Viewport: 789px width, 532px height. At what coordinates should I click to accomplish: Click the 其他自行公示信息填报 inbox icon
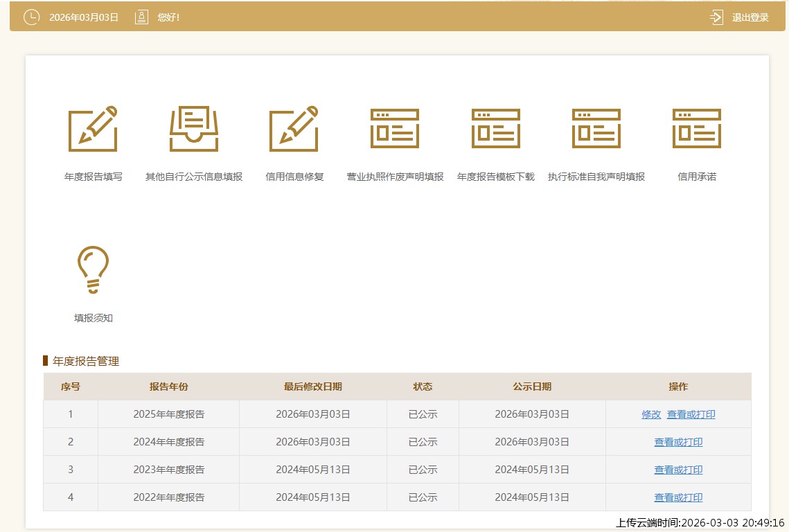(x=194, y=130)
